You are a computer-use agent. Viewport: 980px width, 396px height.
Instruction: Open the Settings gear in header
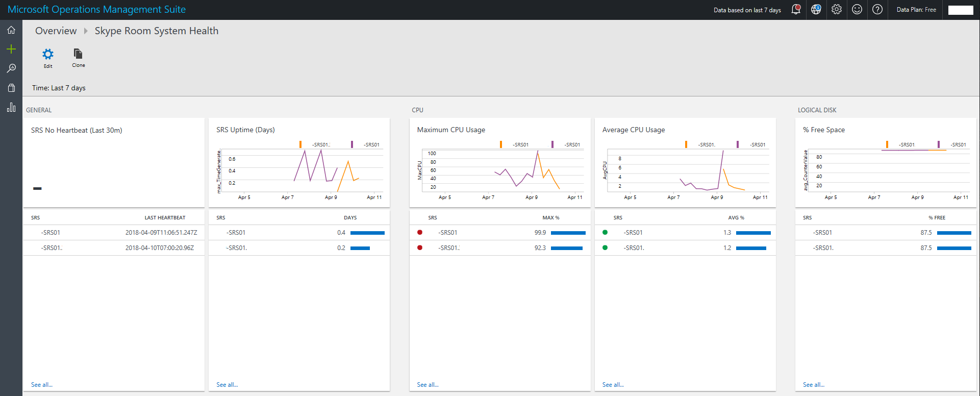[837, 10]
